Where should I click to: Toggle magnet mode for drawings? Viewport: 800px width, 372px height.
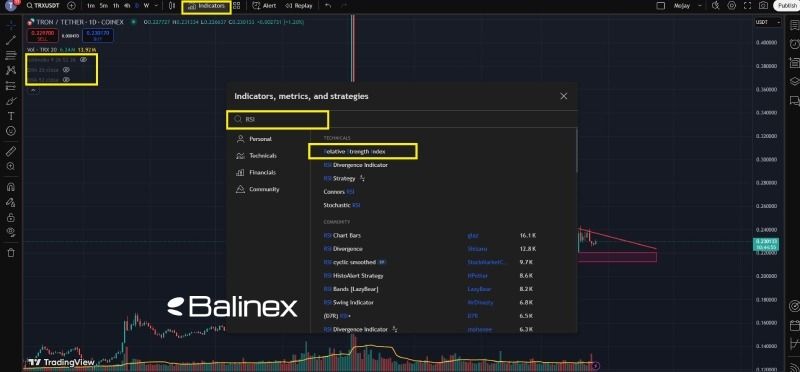(11, 187)
